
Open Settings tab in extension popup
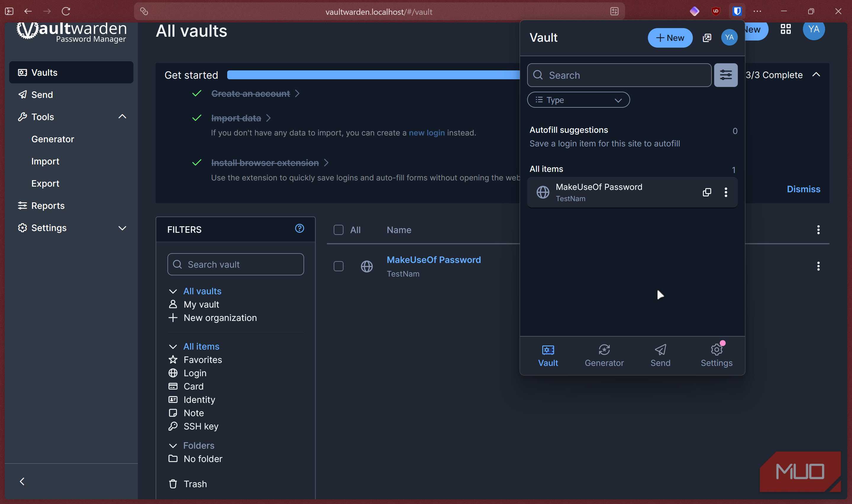pyautogui.click(x=717, y=356)
